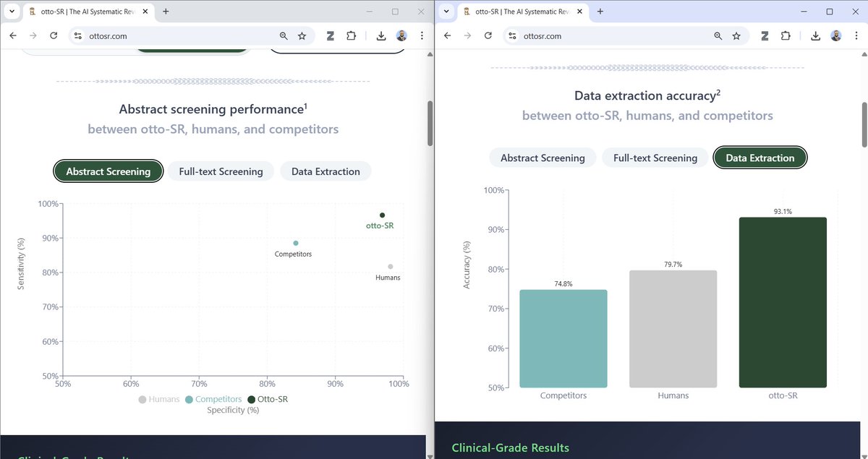
Task: Expand tab search dropdown in left window
Action: point(12,12)
